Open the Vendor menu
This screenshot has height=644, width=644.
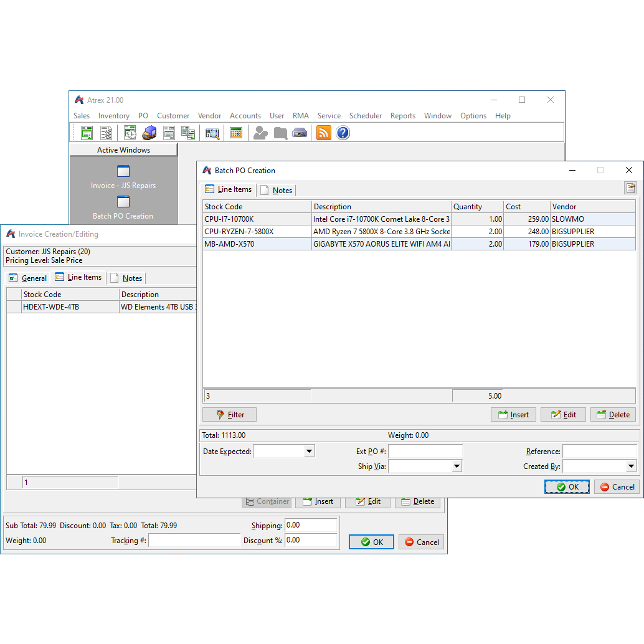point(209,116)
